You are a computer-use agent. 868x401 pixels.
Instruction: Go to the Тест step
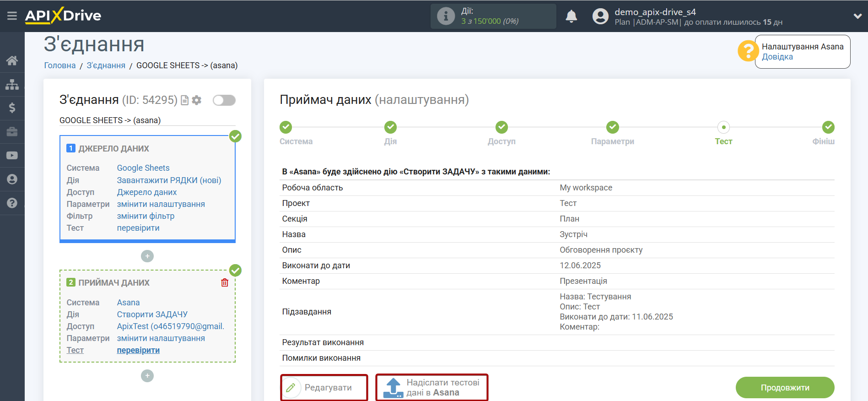(723, 127)
